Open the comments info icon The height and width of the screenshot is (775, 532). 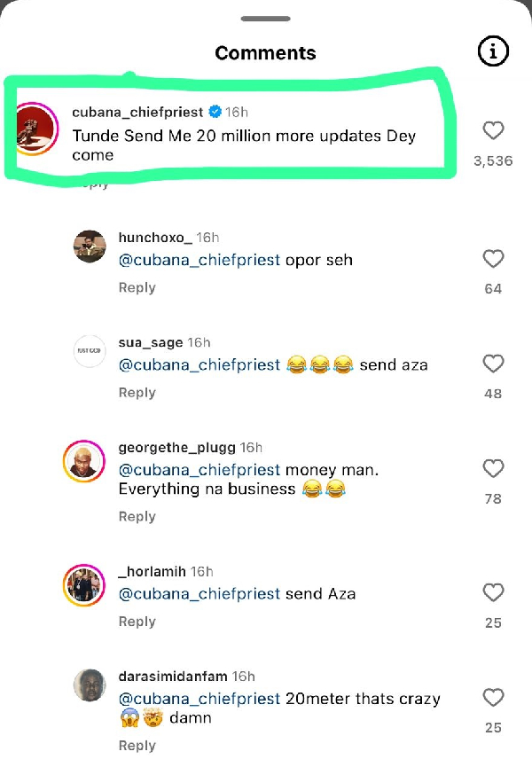(494, 52)
